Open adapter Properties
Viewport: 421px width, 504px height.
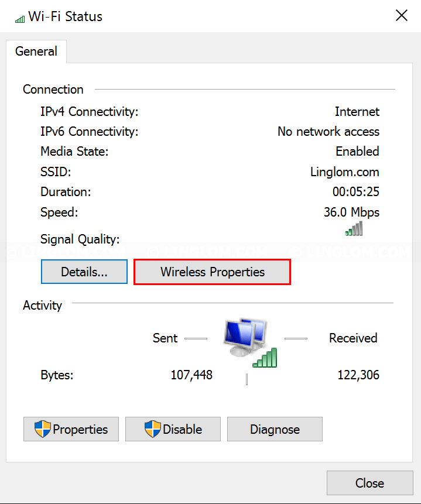click(71, 429)
